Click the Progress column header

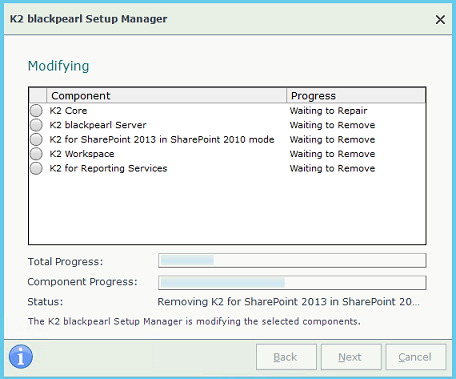[356, 96]
